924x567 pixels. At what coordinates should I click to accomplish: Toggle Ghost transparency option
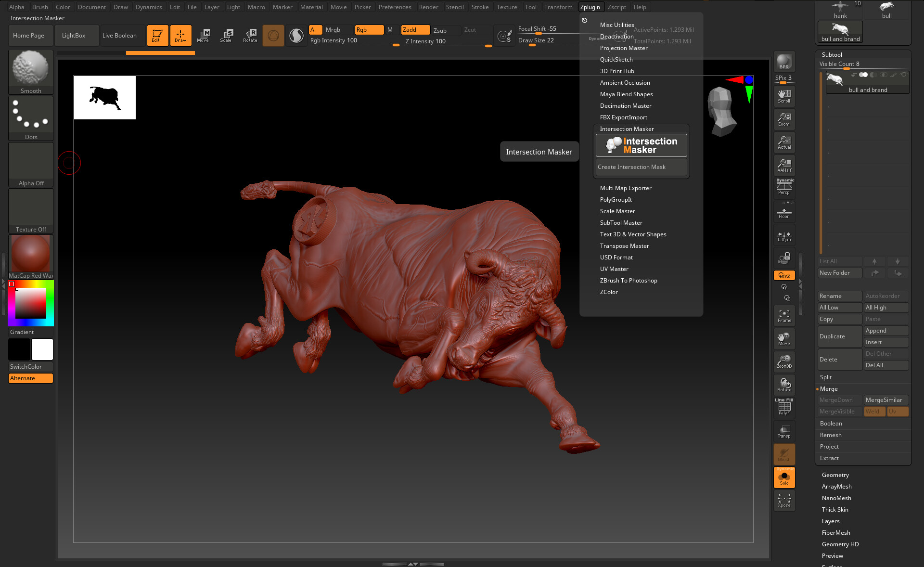pos(784,454)
